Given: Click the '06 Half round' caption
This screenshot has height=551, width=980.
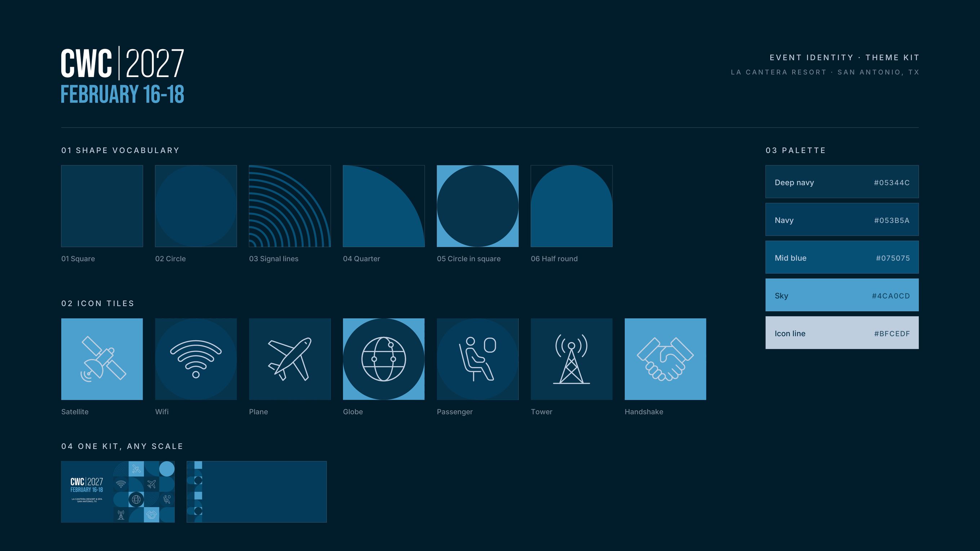Looking at the screenshot, I should pos(554,259).
